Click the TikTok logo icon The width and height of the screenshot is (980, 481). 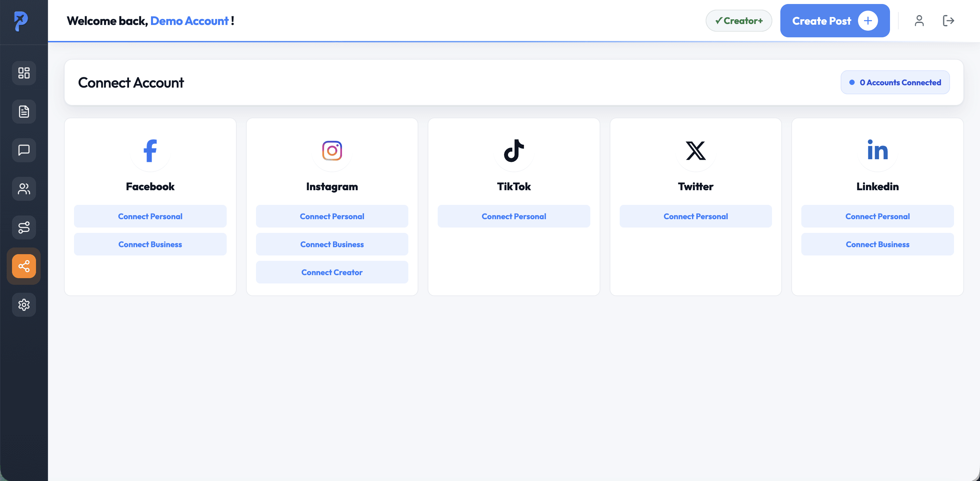514,151
